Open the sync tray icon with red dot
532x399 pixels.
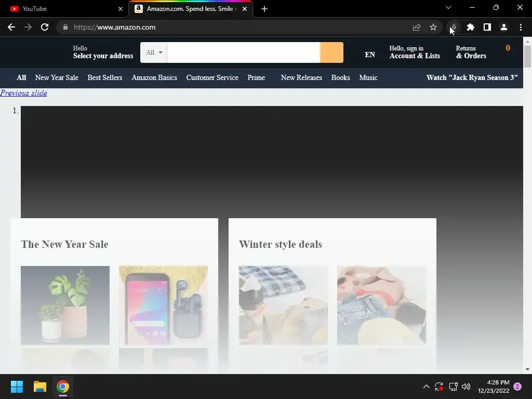(439, 387)
